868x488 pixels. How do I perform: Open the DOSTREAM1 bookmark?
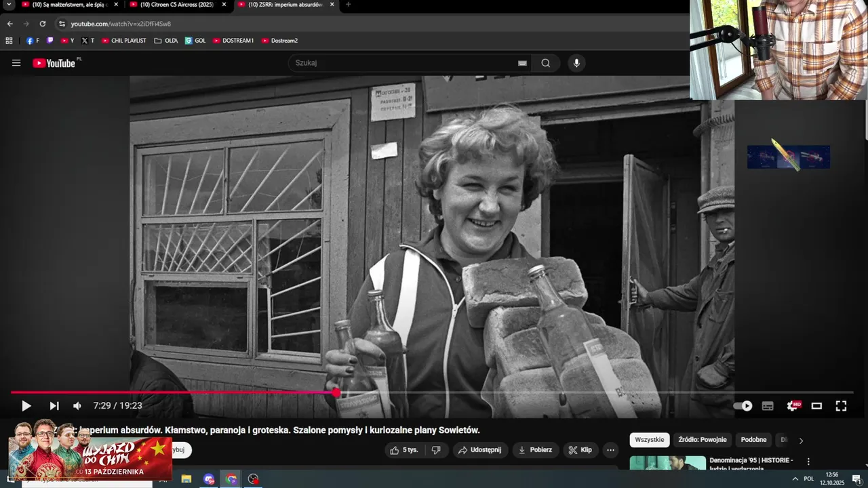coord(233,41)
